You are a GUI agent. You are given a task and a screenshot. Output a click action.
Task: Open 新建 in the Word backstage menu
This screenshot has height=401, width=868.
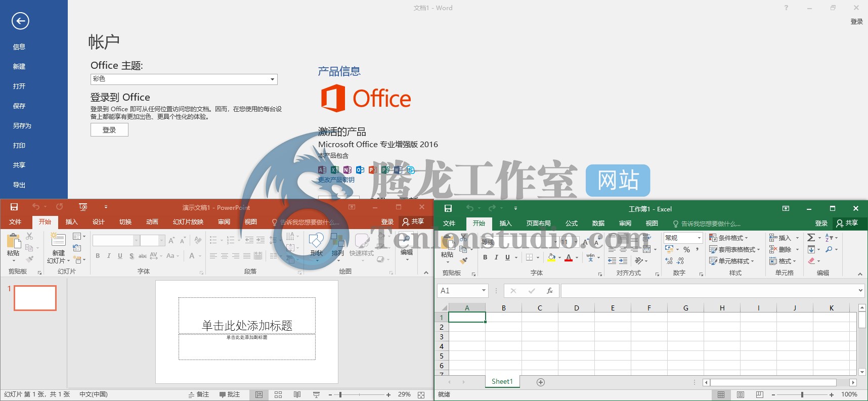click(19, 66)
